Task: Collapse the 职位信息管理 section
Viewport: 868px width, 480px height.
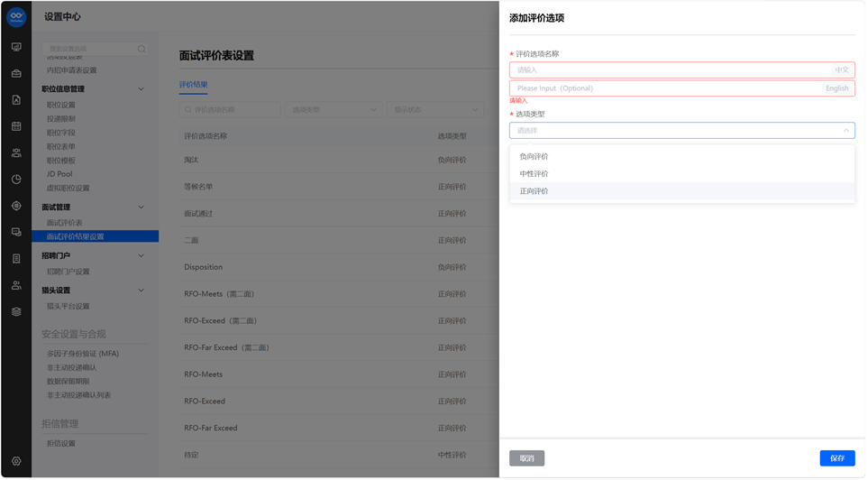Action: pyautogui.click(x=141, y=88)
